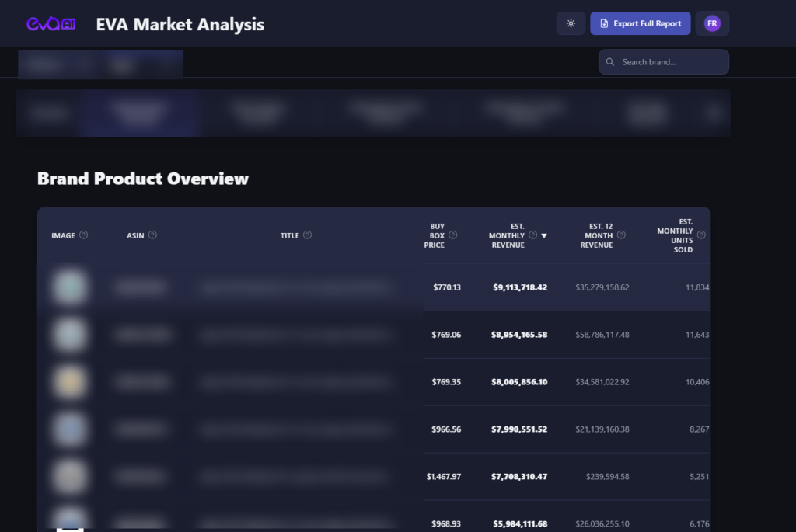796x532 pixels.
Task: Click the search magnifier icon
Action: coord(610,62)
